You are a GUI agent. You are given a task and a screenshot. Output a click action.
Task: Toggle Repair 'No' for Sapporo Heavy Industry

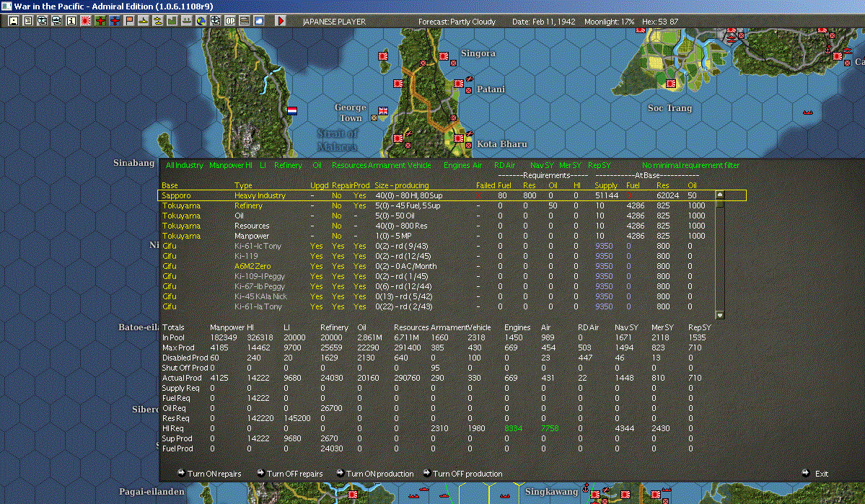point(336,195)
